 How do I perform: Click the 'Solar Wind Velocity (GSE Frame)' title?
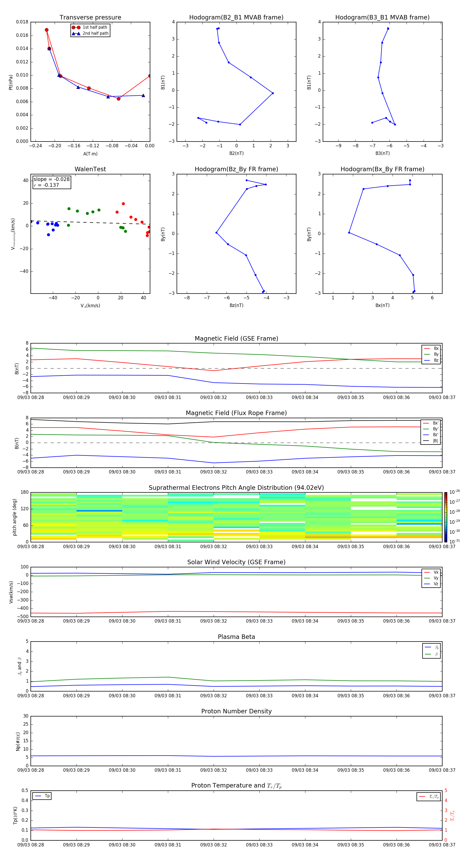tap(236, 562)
